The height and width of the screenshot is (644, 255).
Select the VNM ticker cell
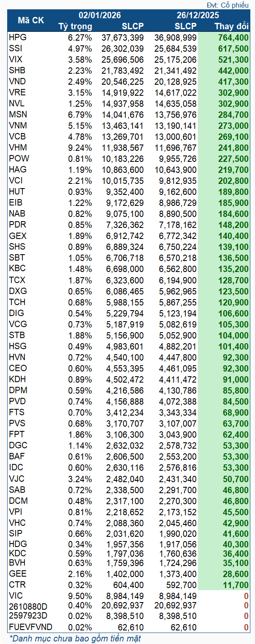pos(18,126)
